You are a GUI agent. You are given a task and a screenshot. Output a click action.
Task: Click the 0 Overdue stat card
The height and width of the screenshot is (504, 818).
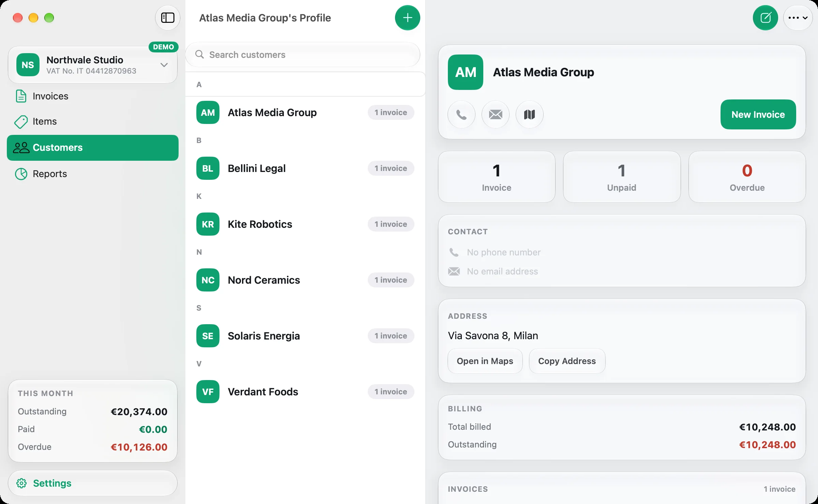tap(747, 177)
